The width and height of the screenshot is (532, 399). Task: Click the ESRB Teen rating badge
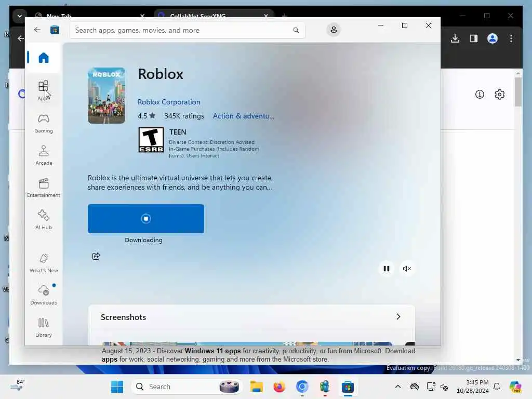(151, 140)
